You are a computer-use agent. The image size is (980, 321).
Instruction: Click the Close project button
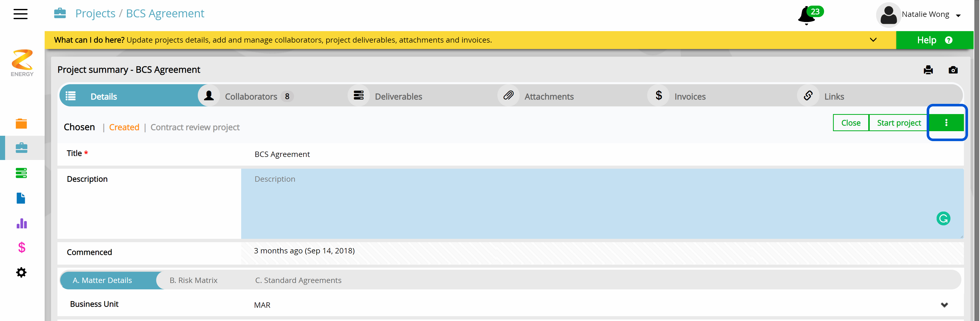pyautogui.click(x=851, y=123)
